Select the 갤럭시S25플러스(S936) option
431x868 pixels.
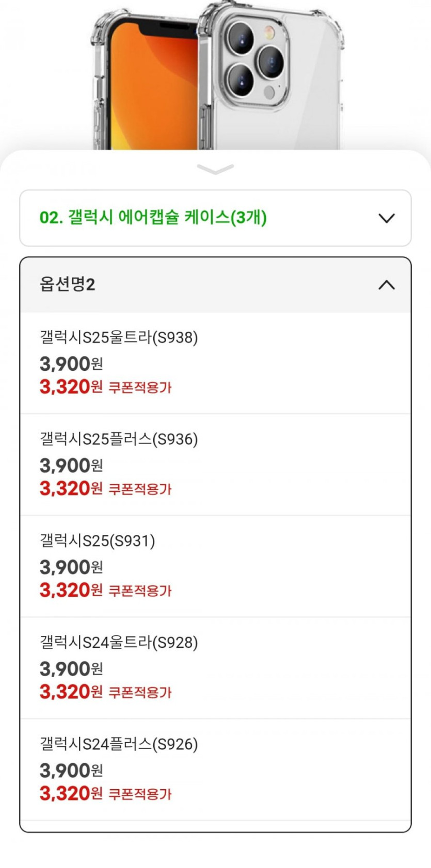pyautogui.click(x=119, y=439)
